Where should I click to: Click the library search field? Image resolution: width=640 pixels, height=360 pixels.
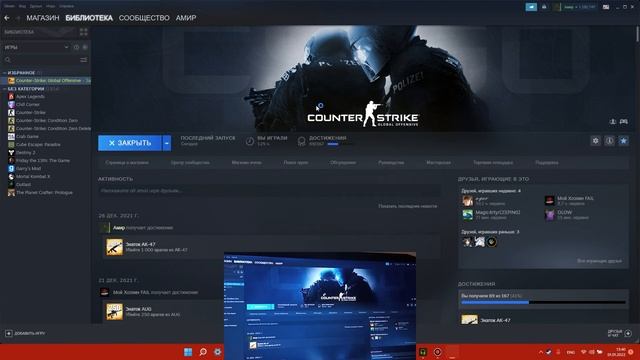(x=45, y=60)
